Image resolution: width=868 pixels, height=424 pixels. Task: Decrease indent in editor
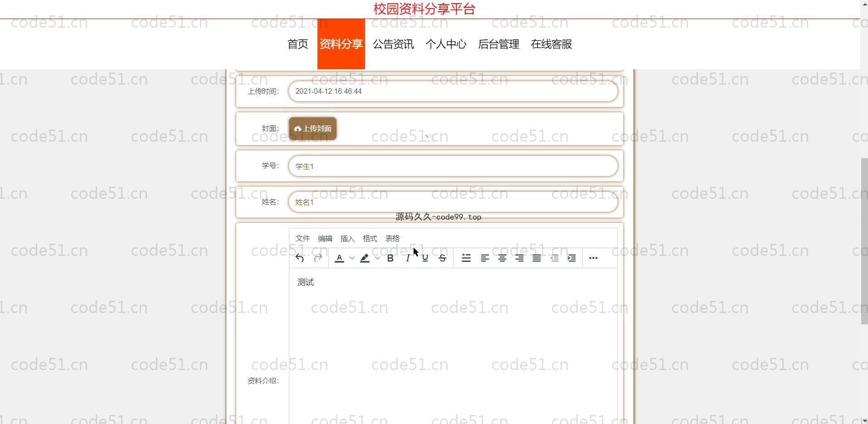point(554,258)
